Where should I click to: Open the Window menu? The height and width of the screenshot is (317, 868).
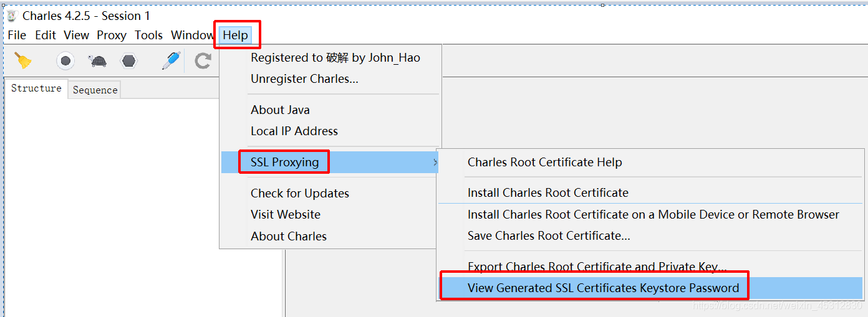[193, 35]
